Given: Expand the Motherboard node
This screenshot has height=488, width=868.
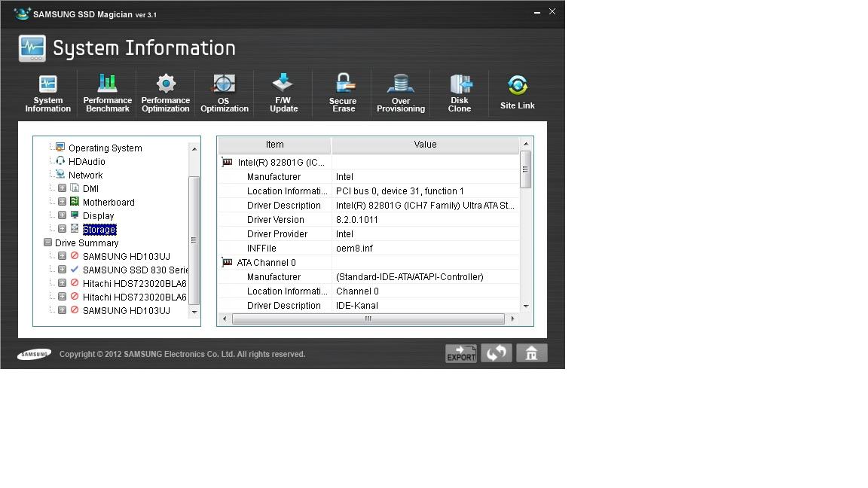Looking at the screenshot, I should 62,201.
